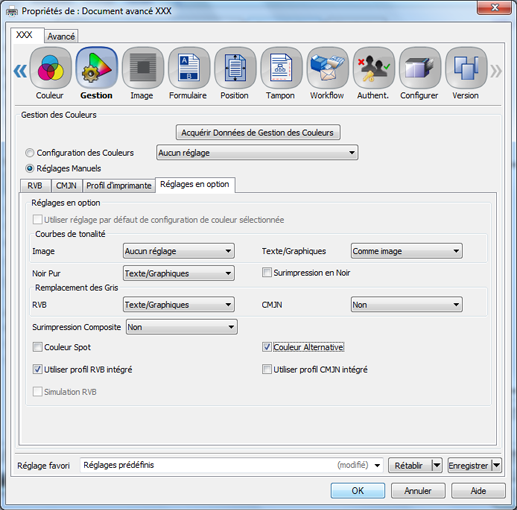Viewport: 517px width, 510px height.
Task: Open the Couleur settings icon
Action: tap(50, 68)
